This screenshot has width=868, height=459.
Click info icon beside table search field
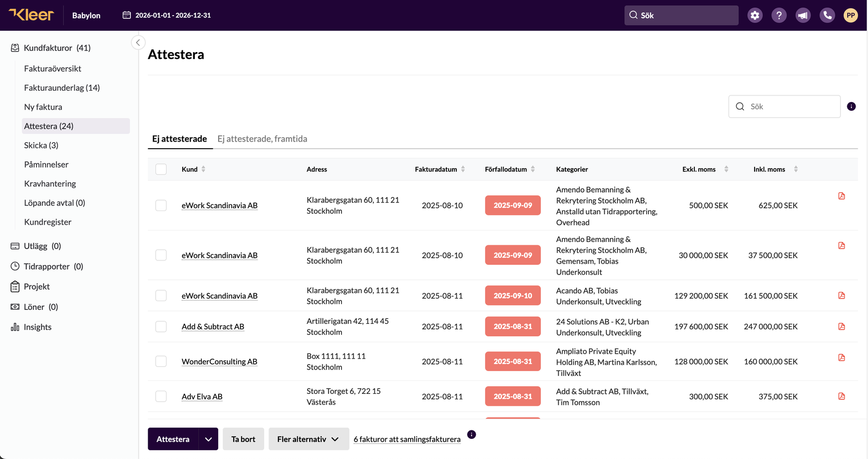(x=851, y=106)
